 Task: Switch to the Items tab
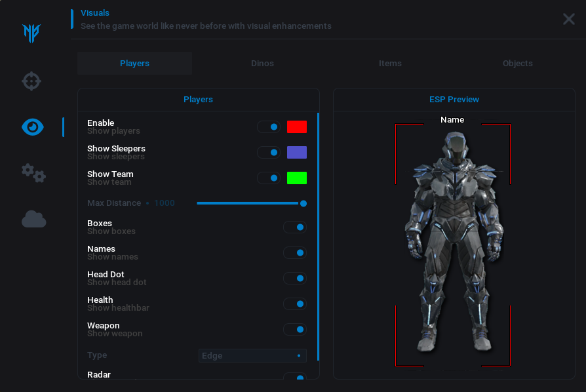pos(390,64)
